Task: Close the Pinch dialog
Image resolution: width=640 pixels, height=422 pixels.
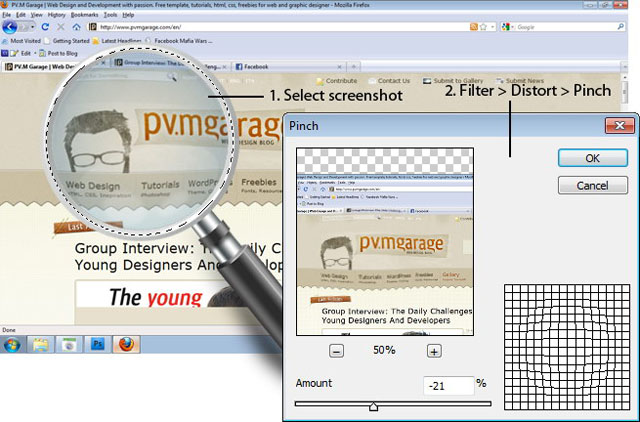Action: [620, 126]
